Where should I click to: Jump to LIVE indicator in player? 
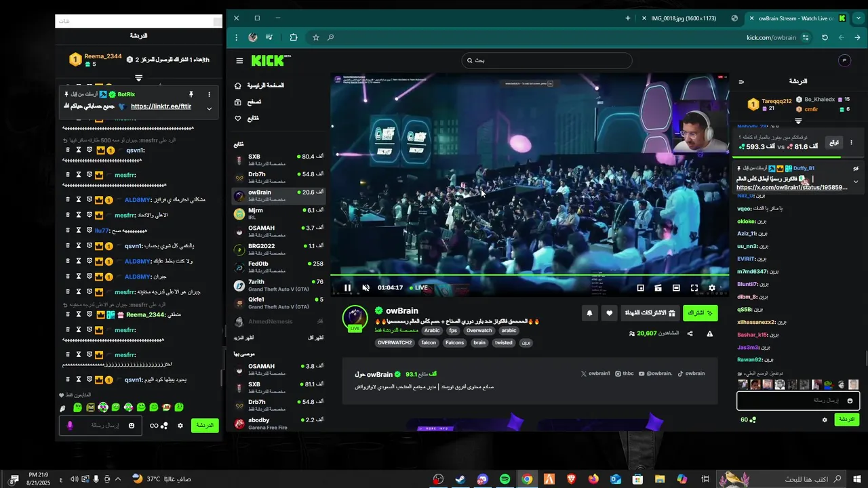pyautogui.click(x=418, y=287)
